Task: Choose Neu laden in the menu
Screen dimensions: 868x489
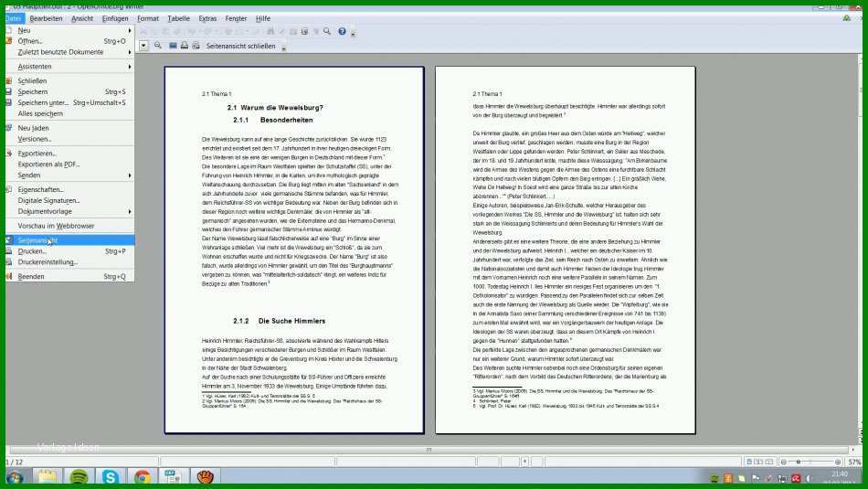Action: point(69,128)
